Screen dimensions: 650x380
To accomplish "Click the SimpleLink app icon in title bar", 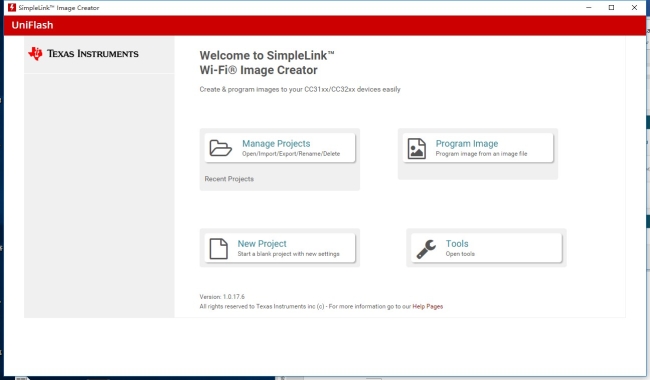I will (x=12, y=7).
